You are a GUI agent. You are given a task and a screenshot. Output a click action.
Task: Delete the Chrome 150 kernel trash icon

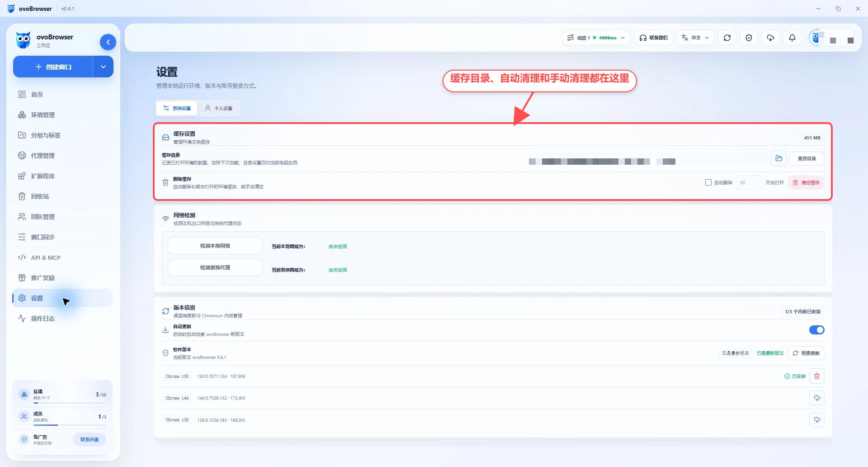click(x=816, y=376)
